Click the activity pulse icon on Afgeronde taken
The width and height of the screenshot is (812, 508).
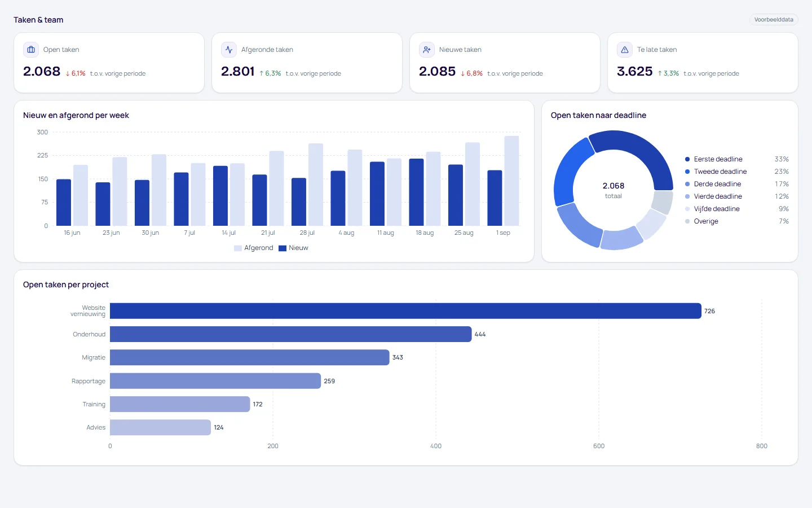click(229, 50)
